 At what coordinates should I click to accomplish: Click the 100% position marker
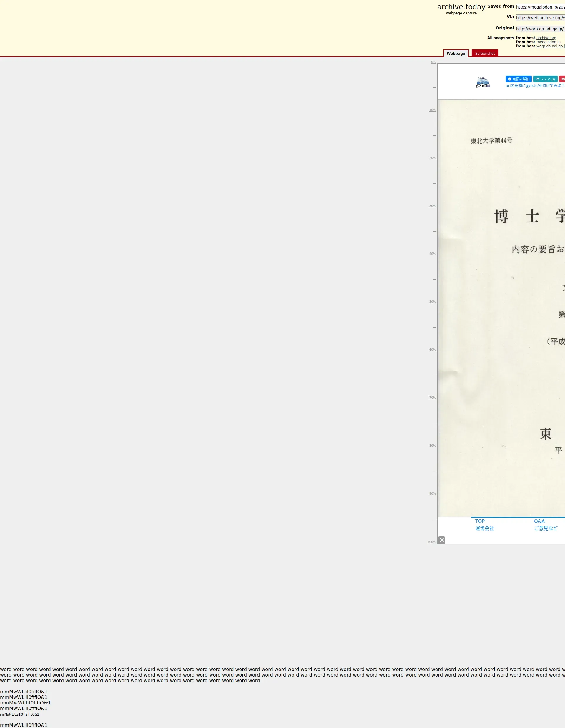[x=431, y=542]
